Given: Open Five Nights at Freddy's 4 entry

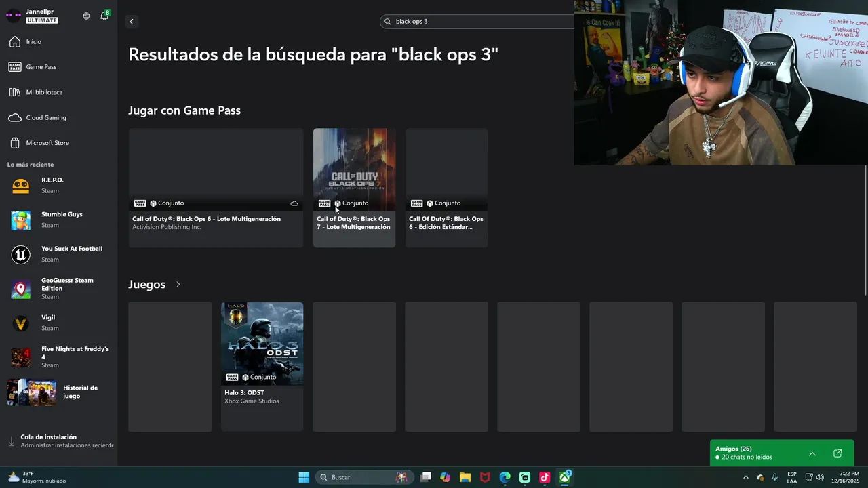Looking at the screenshot, I should (x=58, y=357).
